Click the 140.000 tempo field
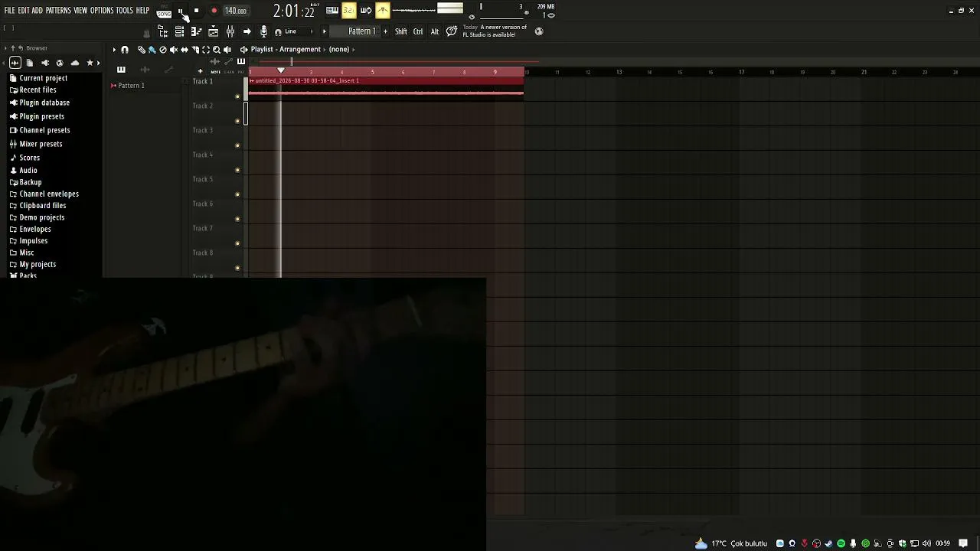Screen dimensions: 980x551 [x=235, y=11]
